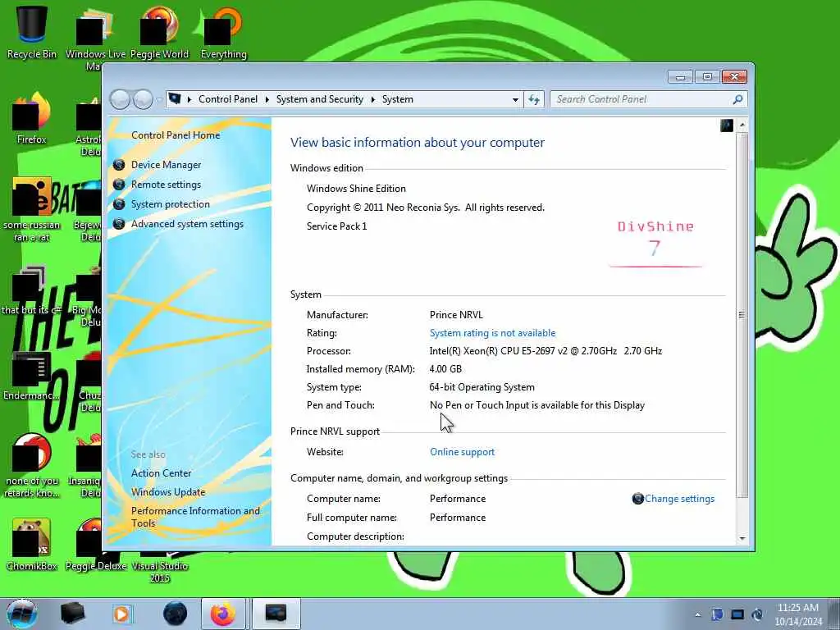This screenshot has width=840, height=630.
Task: Open the Recycle Bin desktop icon
Action: pos(32,33)
